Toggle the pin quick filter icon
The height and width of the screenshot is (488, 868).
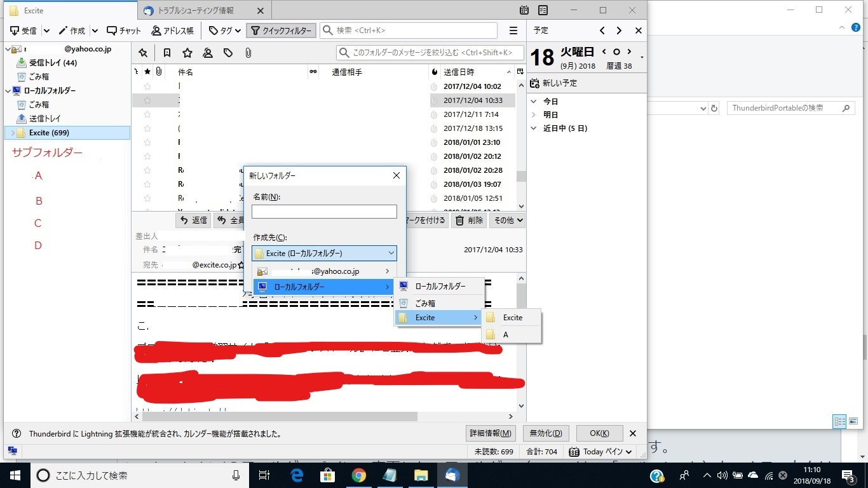pos(143,53)
